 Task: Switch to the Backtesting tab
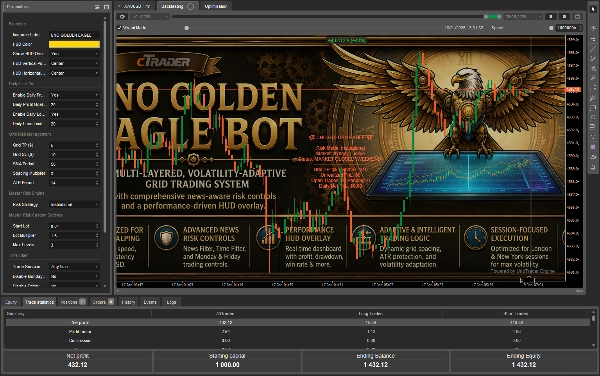click(177, 6)
